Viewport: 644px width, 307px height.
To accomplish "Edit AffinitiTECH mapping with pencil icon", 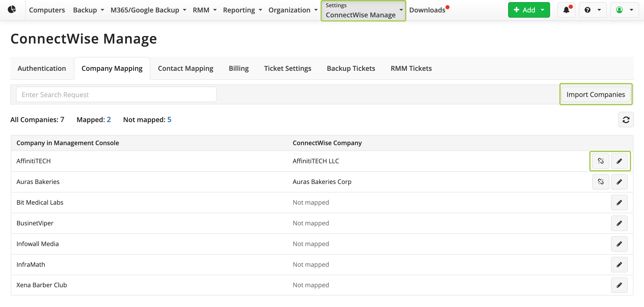I will click(x=619, y=161).
